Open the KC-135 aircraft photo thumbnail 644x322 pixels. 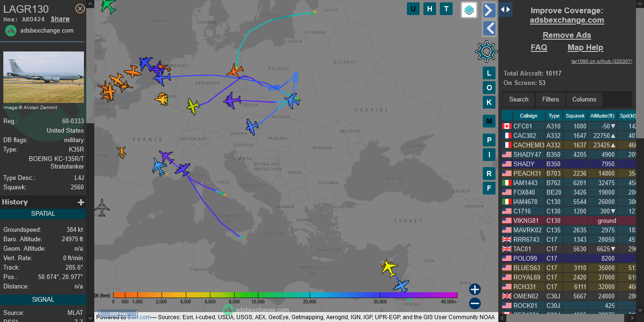coord(43,77)
